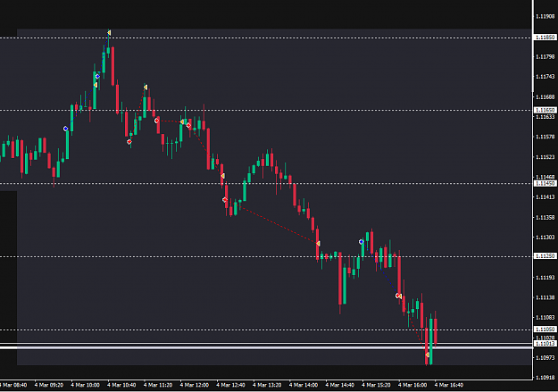This screenshot has width=558, height=392.
Task: Click the 1.10973 price scale value
Action: point(546,357)
